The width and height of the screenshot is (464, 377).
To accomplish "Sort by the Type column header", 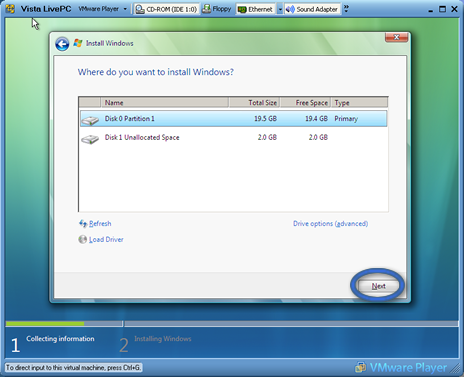I will pyautogui.click(x=359, y=102).
